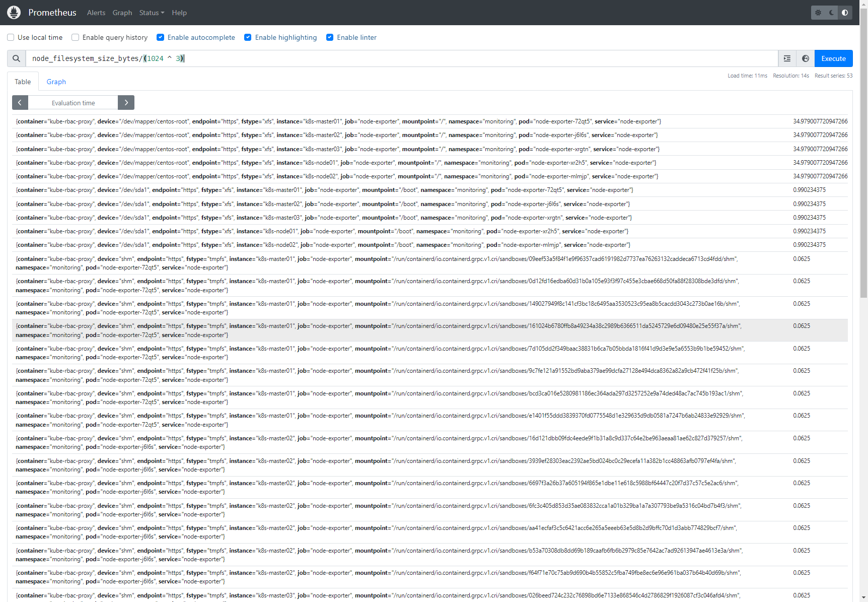Screen dimensions: 868x602
Task: Click the shm row with sandbox aa41ecfaf3c5
Action: pyautogui.click(x=430, y=532)
